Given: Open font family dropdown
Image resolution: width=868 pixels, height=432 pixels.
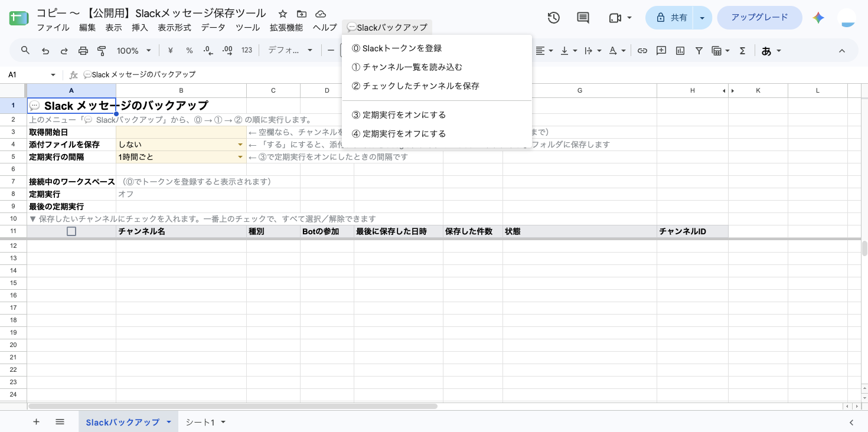Looking at the screenshot, I should pos(291,51).
